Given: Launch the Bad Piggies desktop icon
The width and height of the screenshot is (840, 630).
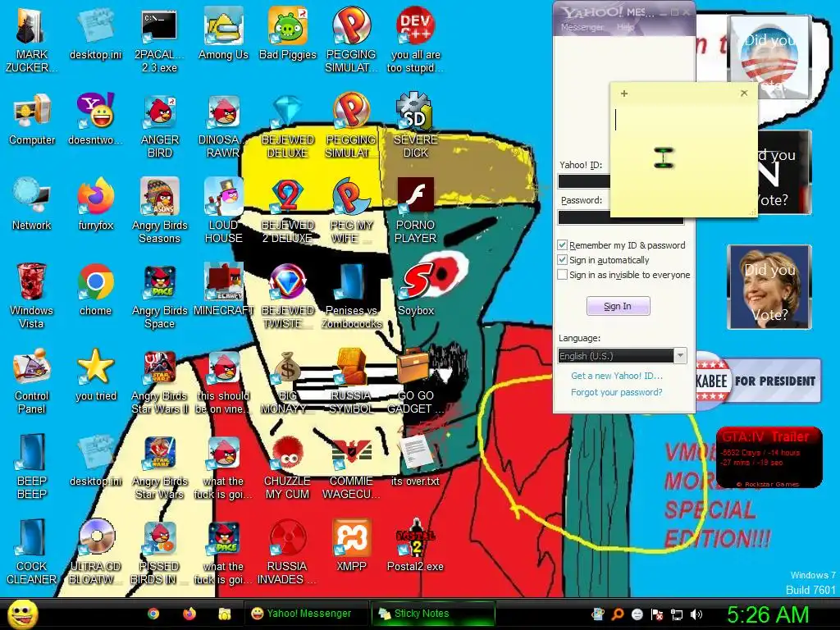Looking at the screenshot, I should [288, 33].
